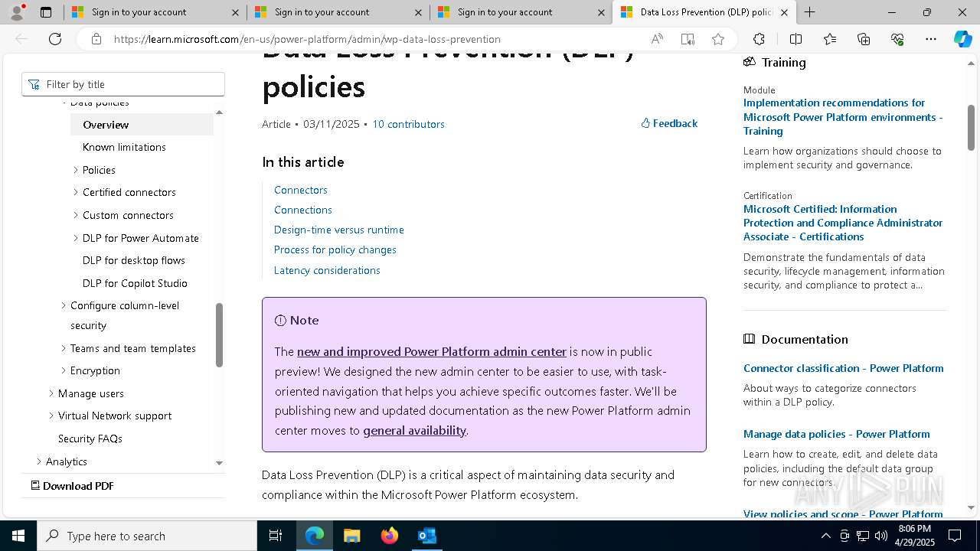980x551 pixels.
Task: Toggle split screen view icon
Action: (x=795, y=39)
